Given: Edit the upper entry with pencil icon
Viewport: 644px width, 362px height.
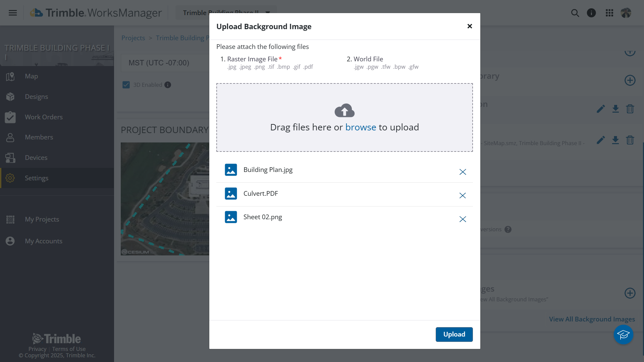Looking at the screenshot, I should coord(601,109).
